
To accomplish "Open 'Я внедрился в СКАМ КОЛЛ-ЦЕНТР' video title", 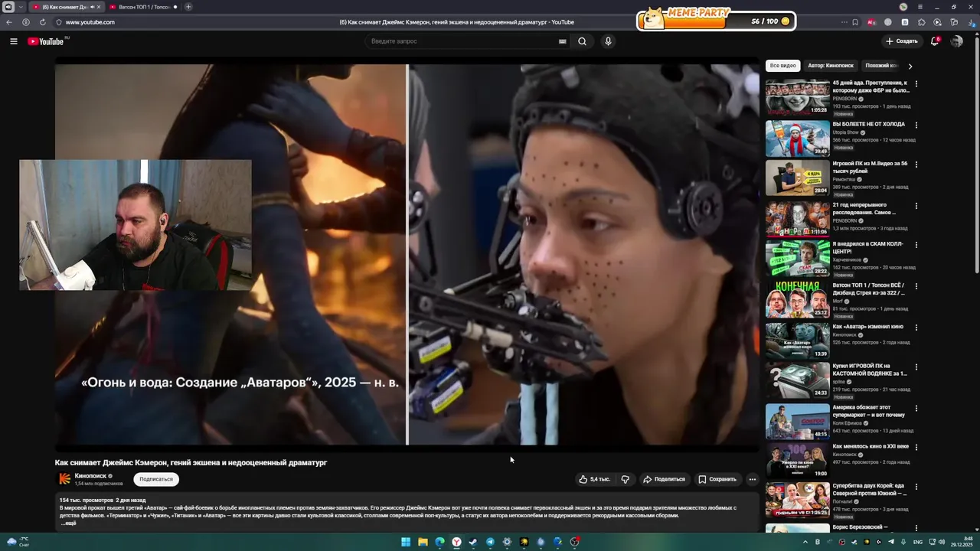I will (x=868, y=247).
